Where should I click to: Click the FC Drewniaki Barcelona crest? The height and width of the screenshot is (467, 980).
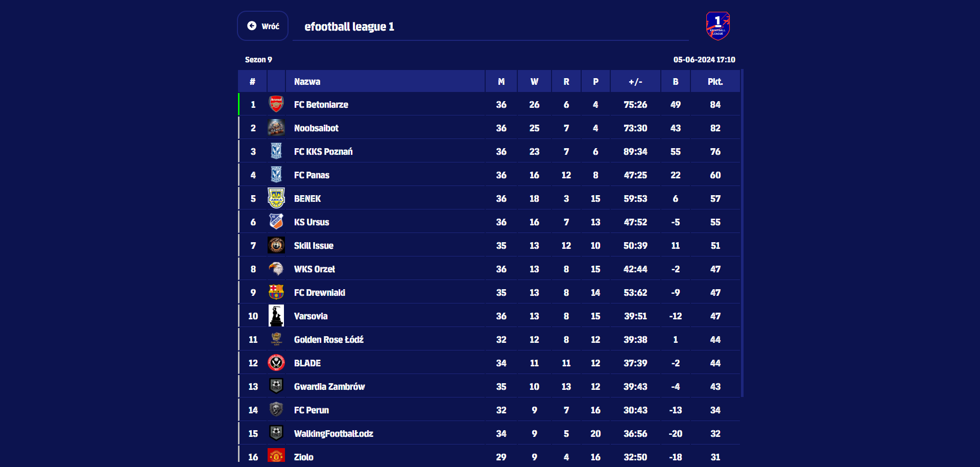coord(276,292)
